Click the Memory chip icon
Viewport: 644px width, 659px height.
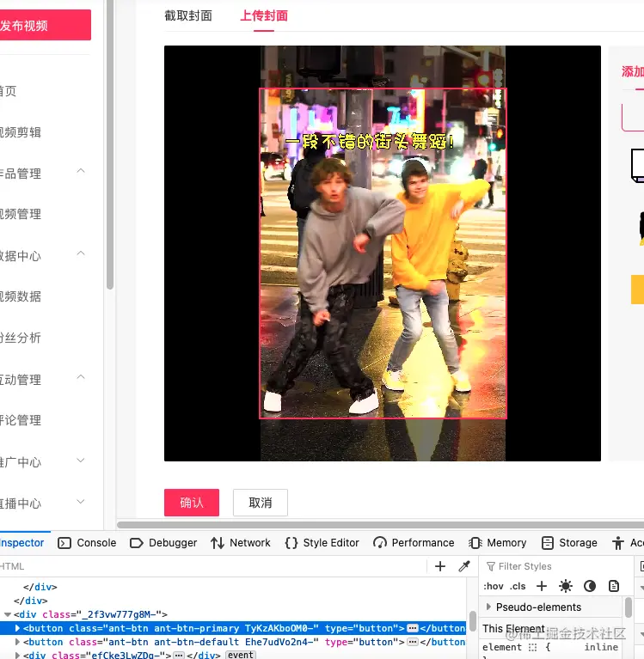(x=475, y=543)
